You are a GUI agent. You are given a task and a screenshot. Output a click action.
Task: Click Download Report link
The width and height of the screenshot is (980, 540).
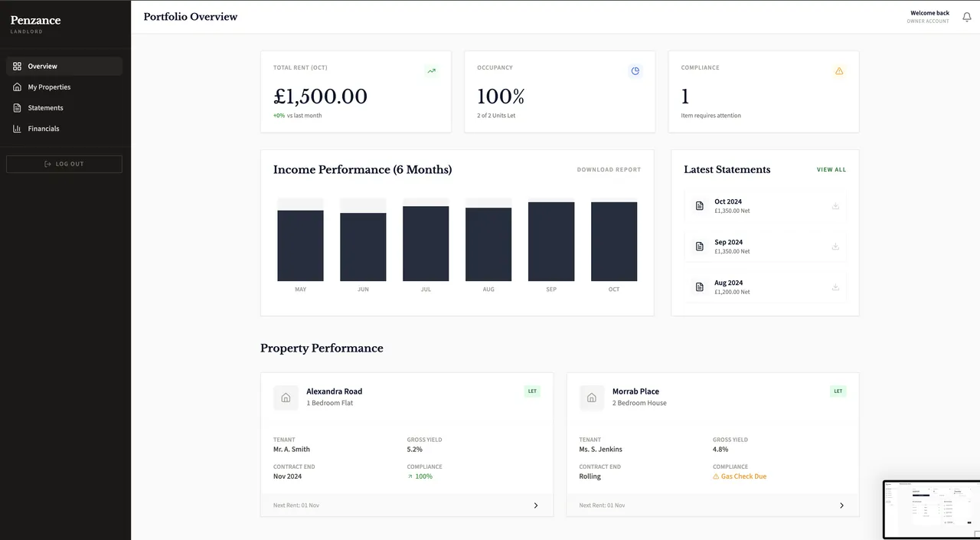point(609,170)
